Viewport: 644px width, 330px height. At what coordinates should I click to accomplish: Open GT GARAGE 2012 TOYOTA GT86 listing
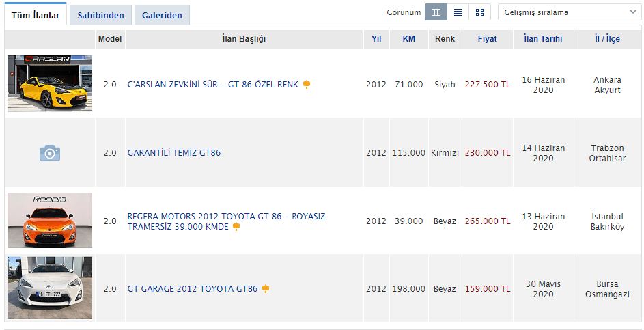point(193,288)
